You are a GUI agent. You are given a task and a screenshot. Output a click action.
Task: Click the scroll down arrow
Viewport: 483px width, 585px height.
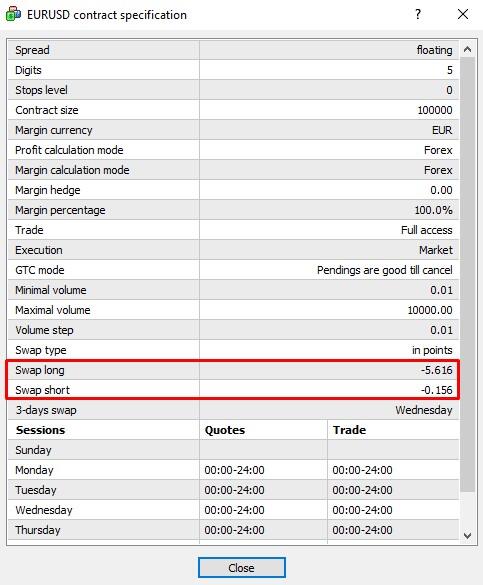tap(467, 536)
